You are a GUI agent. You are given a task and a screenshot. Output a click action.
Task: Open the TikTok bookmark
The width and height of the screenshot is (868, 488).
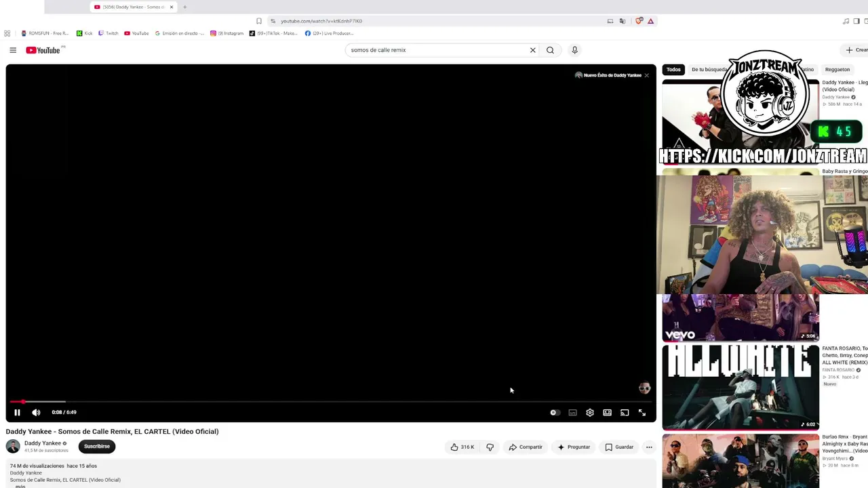[273, 33]
